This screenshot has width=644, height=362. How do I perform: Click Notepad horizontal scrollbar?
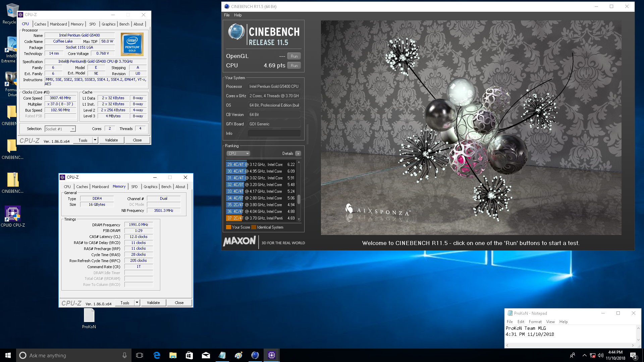point(570,345)
